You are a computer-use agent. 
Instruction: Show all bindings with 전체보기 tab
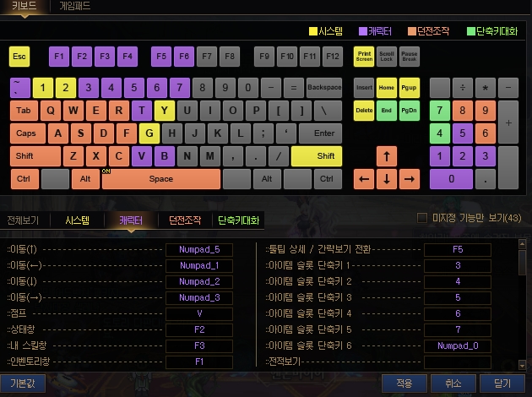click(23, 220)
